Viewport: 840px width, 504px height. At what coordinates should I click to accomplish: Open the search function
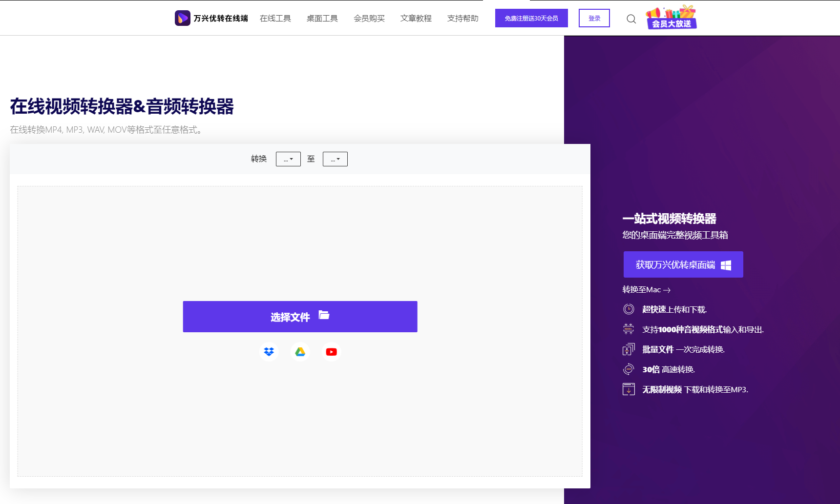point(631,19)
